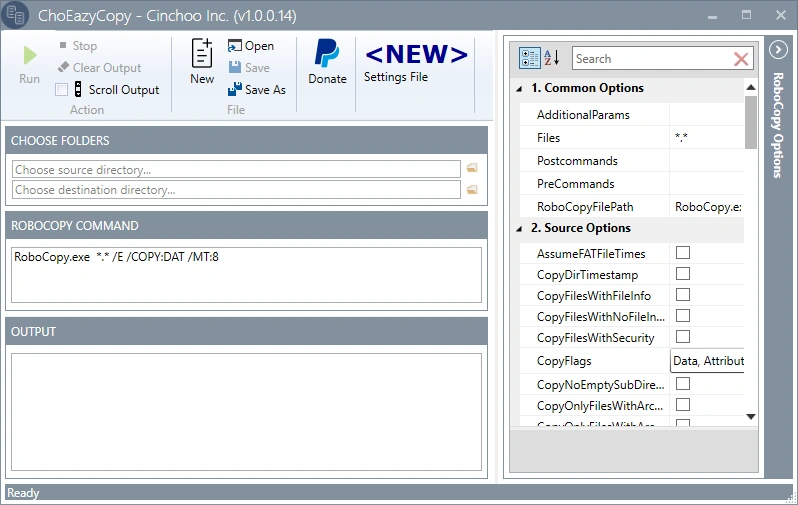Collapse the 1. Common Options section
This screenshot has width=798, height=505.
[x=519, y=89]
